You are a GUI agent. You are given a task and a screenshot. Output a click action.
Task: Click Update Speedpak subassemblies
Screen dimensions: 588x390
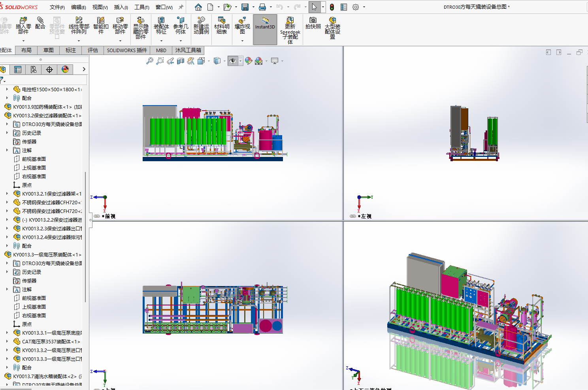(290, 30)
